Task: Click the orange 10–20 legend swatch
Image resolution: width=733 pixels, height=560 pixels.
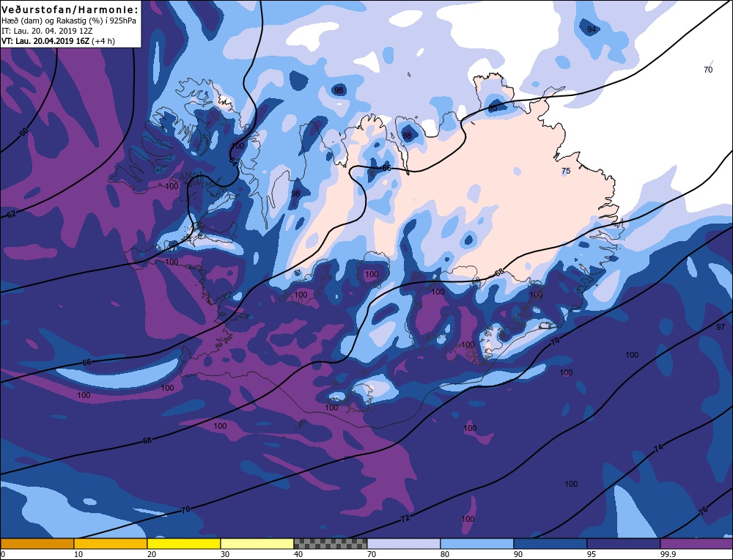Action: tap(111, 543)
